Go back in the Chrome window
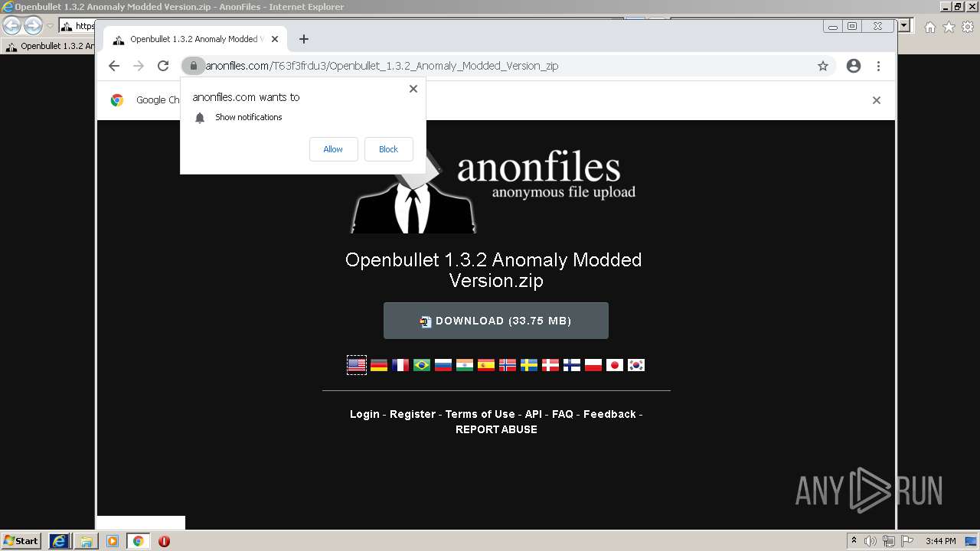This screenshot has width=980, height=551. [x=114, y=66]
